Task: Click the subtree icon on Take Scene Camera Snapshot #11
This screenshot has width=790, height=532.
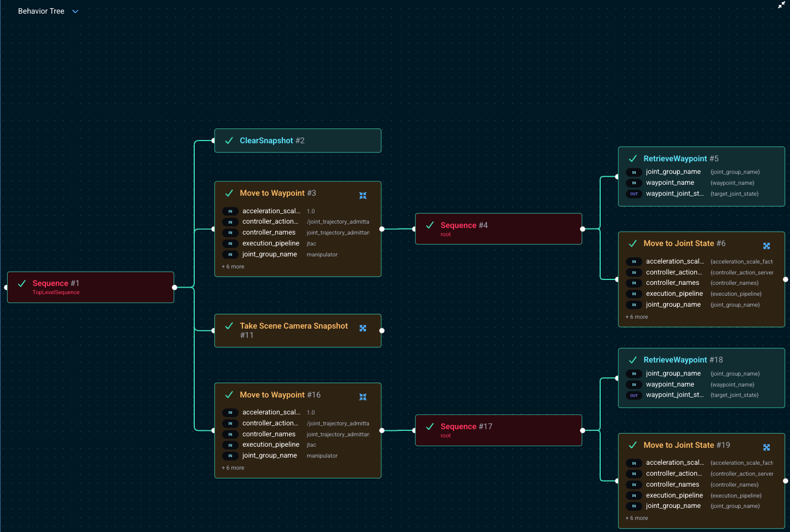Action: [363, 328]
